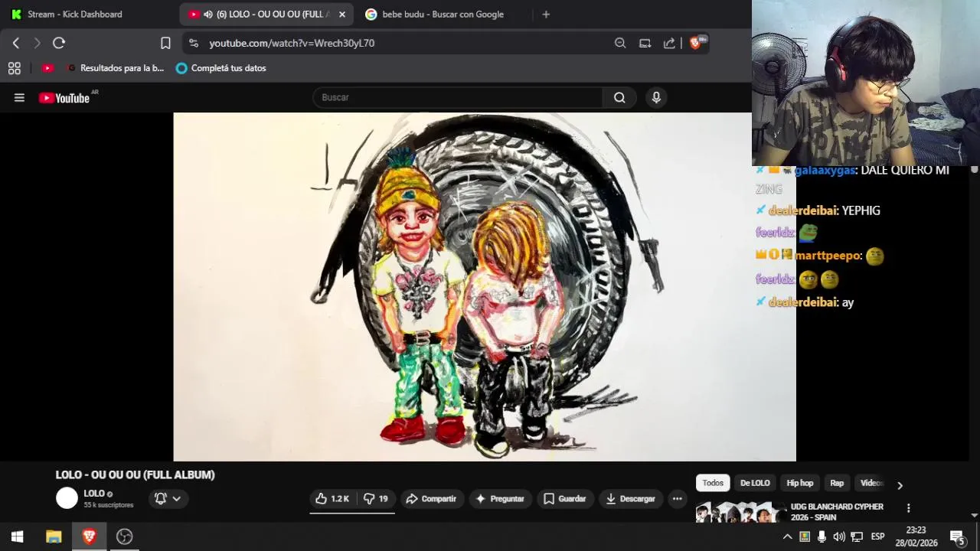Open the three-dot more actions menu under video
980x551 pixels.
click(x=677, y=498)
